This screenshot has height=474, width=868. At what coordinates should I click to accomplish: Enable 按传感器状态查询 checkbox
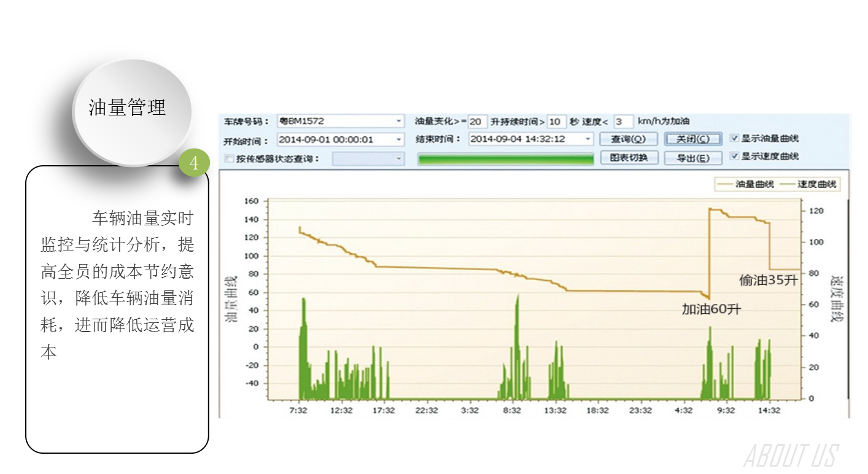pyautogui.click(x=230, y=159)
